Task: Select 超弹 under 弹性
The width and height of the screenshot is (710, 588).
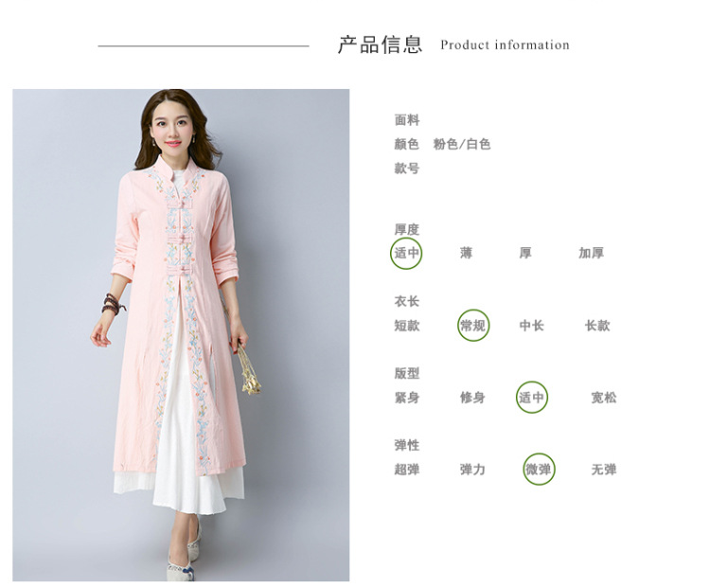Action: [407, 470]
